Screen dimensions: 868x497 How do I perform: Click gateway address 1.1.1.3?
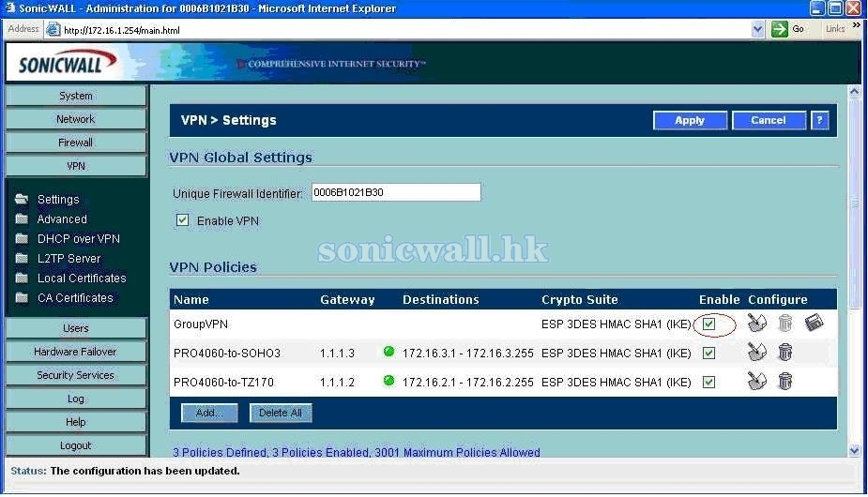pyautogui.click(x=337, y=354)
